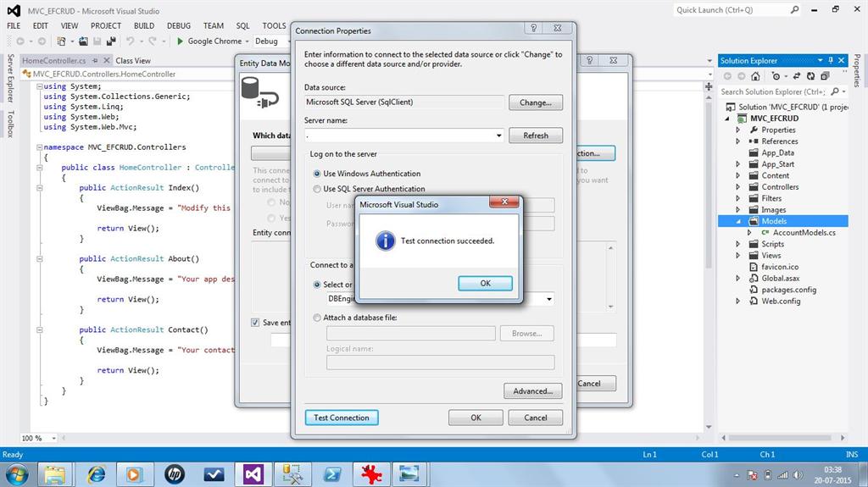Expand AccountModels.cs node
This screenshot has width=868, height=487.
749,233
